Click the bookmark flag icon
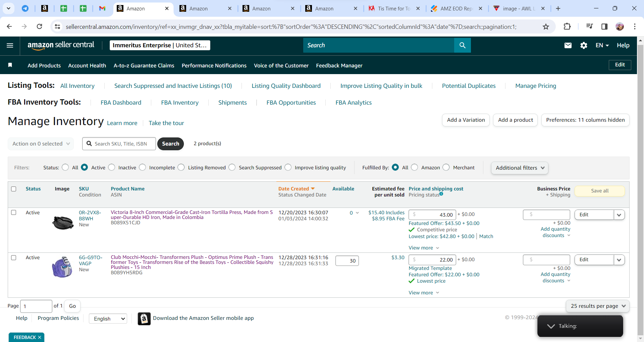644x342 pixels. (10, 65)
